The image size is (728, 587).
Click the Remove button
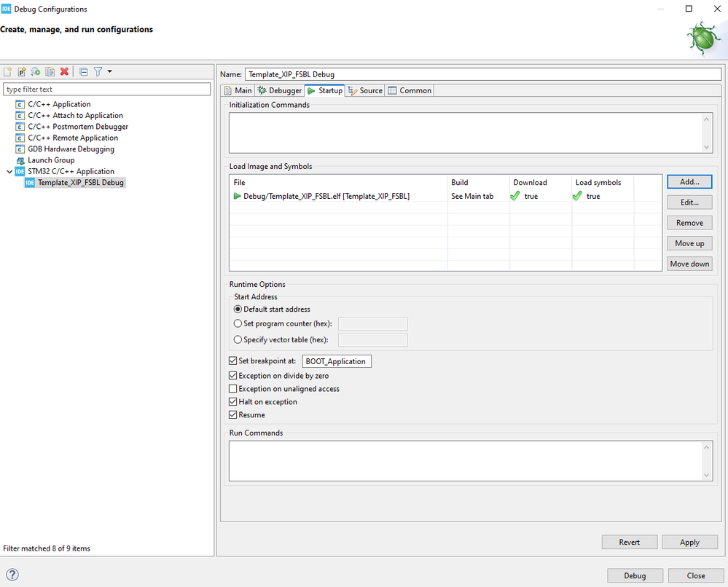689,223
